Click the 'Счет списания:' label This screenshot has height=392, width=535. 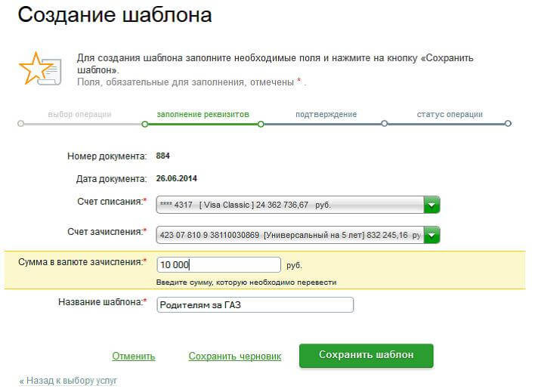(112, 202)
